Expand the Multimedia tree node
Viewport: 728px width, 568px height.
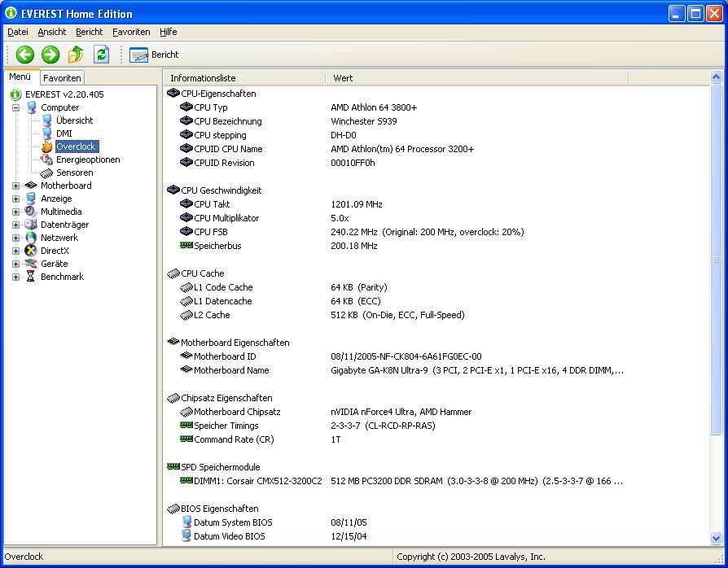pyautogui.click(x=15, y=212)
